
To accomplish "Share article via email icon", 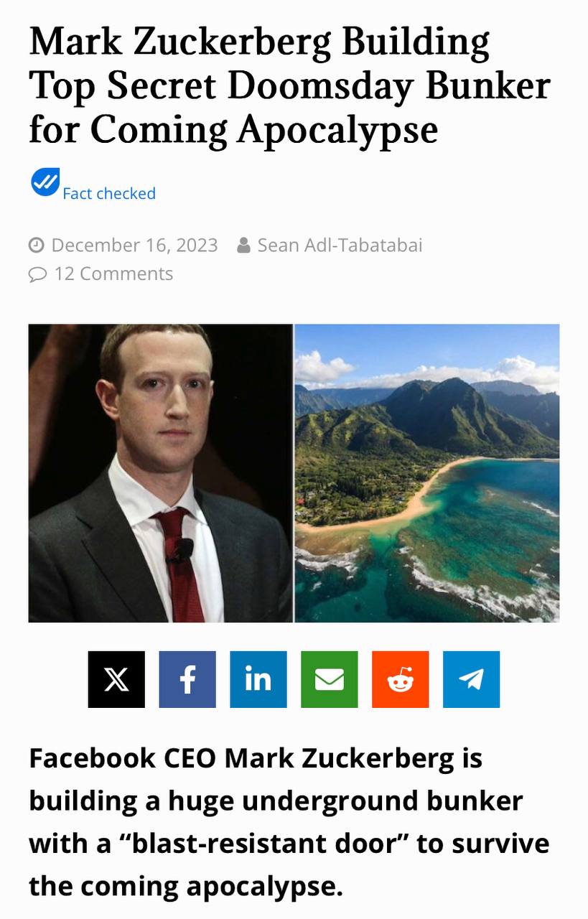I will [x=330, y=679].
